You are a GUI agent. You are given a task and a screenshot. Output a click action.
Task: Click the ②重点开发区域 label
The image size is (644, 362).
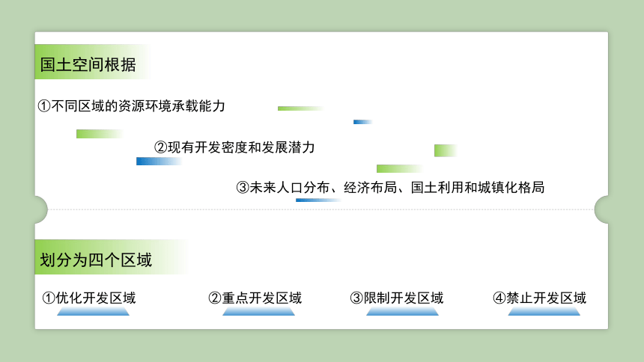pyautogui.click(x=255, y=298)
